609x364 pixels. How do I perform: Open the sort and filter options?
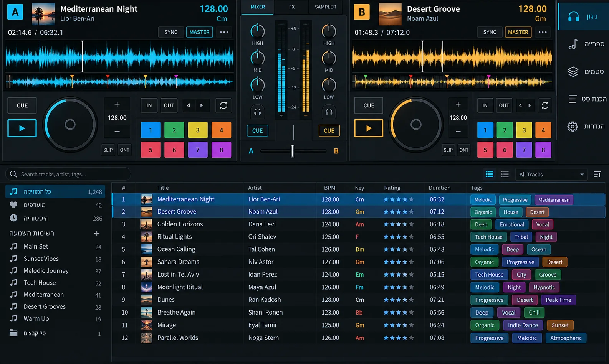pyautogui.click(x=597, y=175)
